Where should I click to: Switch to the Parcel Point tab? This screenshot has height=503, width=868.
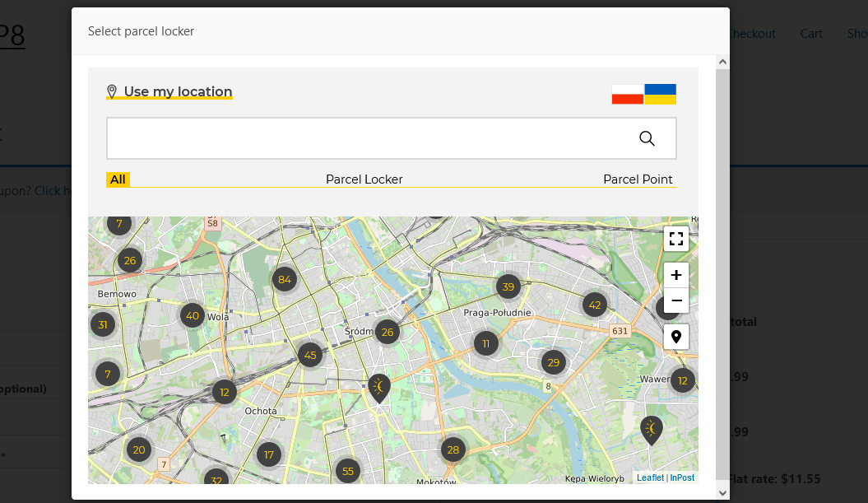[x=638, y=179]
